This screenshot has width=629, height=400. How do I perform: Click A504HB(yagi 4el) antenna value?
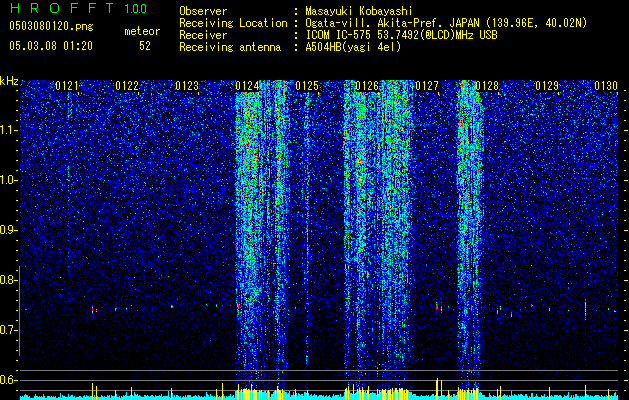coord(353,47)
